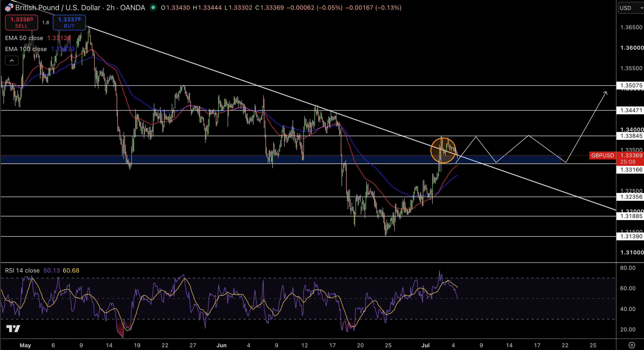Click the red GBPUSD current price tag
The width and height of the screenshot is (644, 350).
coord(602,155)
